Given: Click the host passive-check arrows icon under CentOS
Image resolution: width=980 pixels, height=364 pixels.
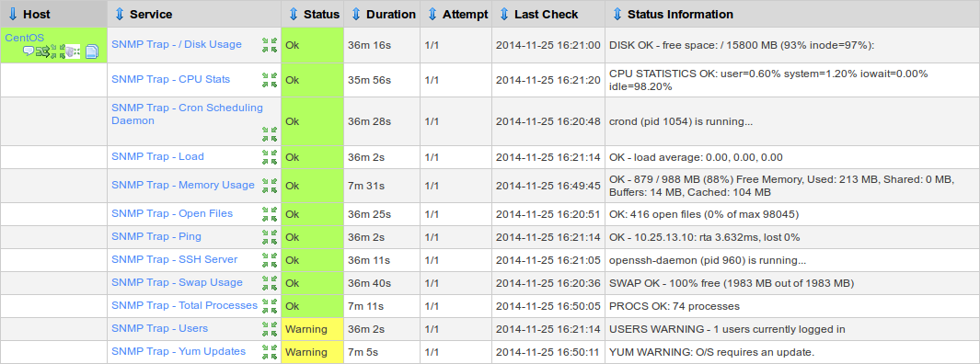Looking at the screenshot, I should tap(58, 51).
